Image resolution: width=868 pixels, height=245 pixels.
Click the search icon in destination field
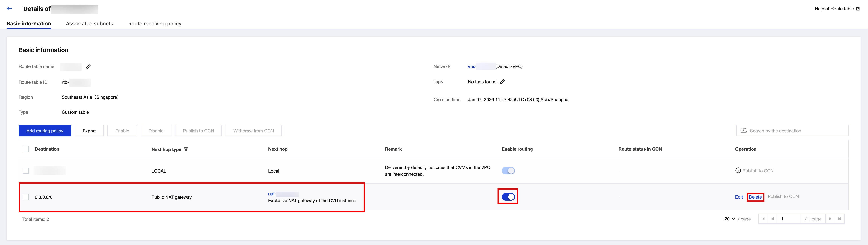[x=744, y=131]
